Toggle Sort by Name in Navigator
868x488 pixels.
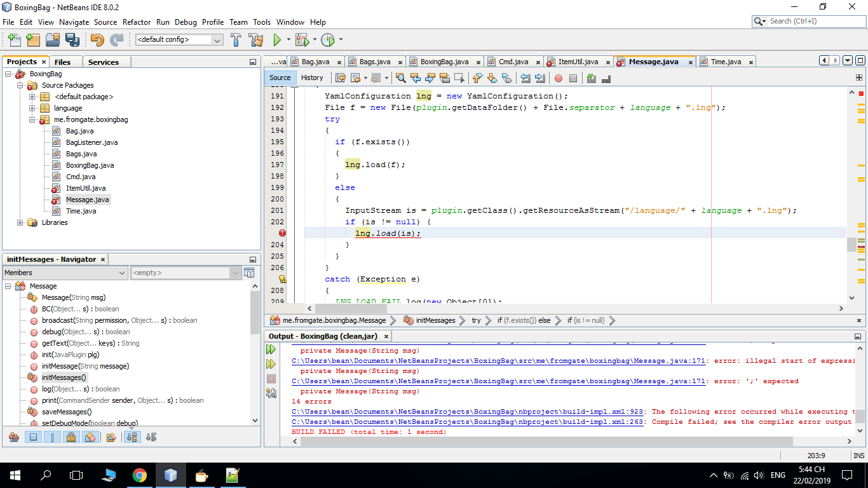(x=132, y=437)
